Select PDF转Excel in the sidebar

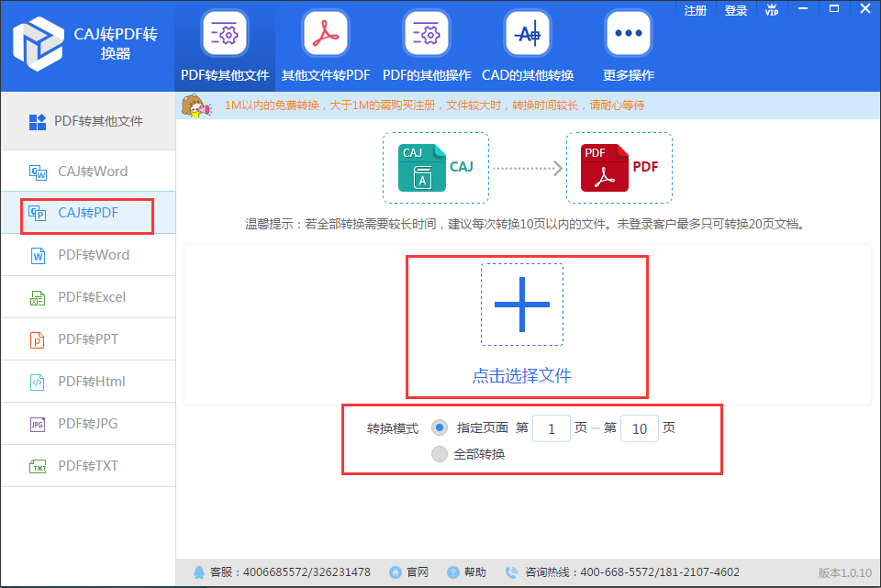tap(88, 297)
